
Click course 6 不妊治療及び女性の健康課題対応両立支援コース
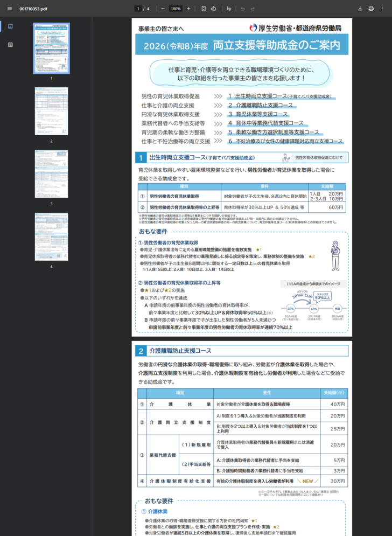[285, 141]
